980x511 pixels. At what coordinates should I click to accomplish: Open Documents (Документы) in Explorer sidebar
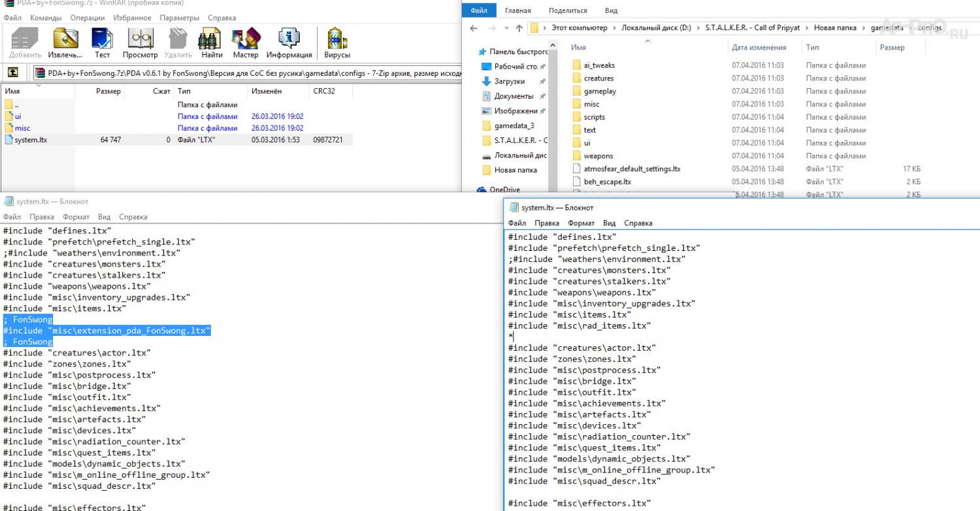[x=508, y=96]
